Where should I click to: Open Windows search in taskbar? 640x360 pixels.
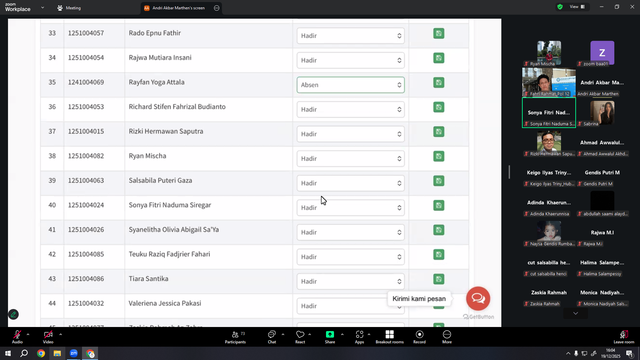(x=24, y=353)
